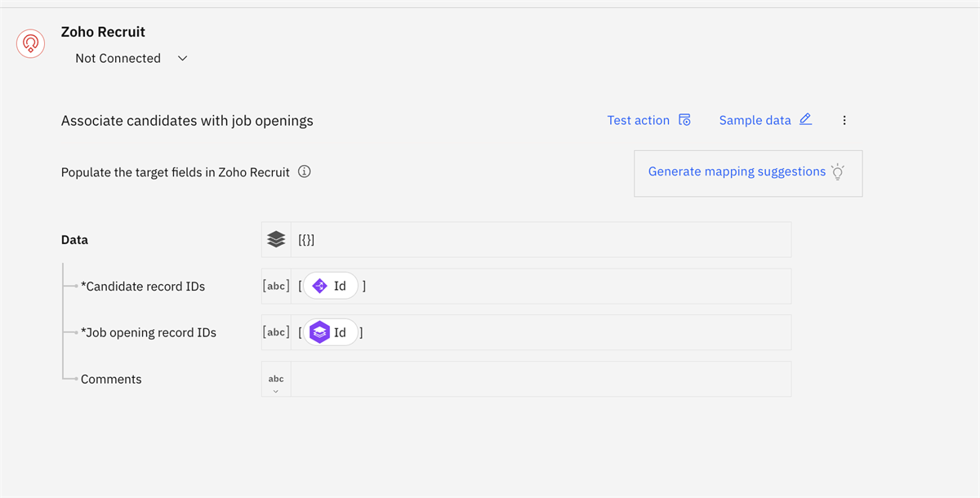Screen dimensions: 980x498
Task: Click the layers icon in Data row
Action: click(276, 239)
